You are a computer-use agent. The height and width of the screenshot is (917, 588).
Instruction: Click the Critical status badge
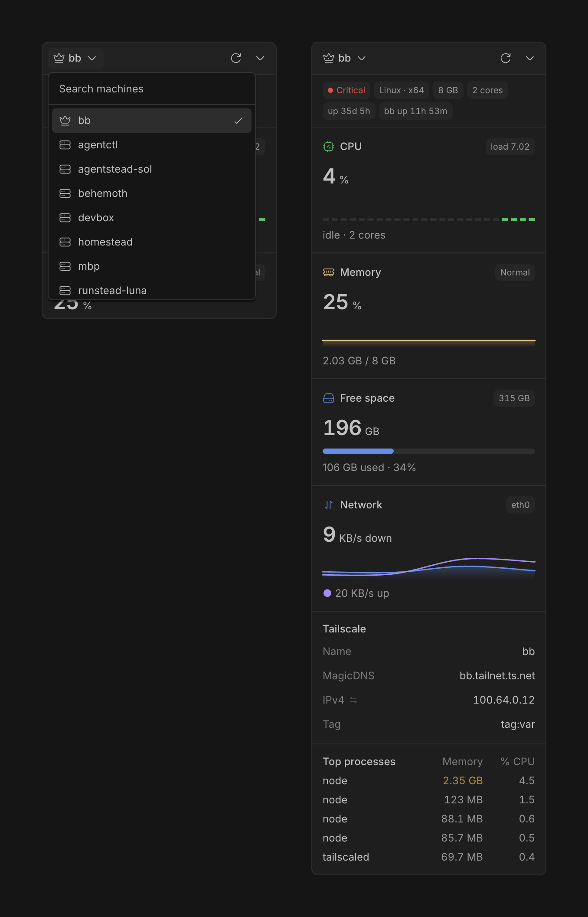(346, 90)
